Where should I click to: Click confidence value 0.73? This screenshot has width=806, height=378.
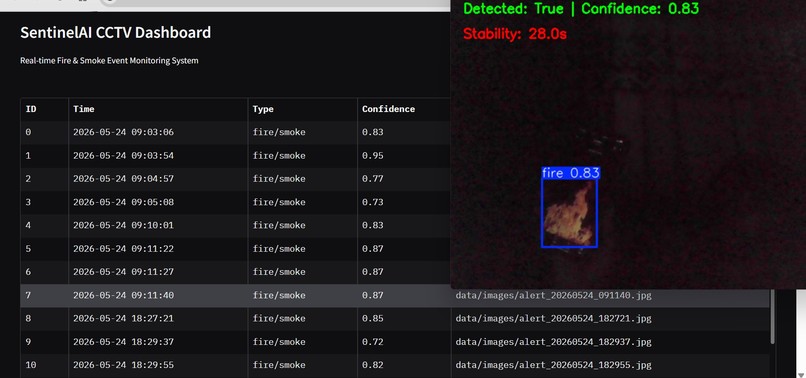pyautogui.click(x=373, y=202)
